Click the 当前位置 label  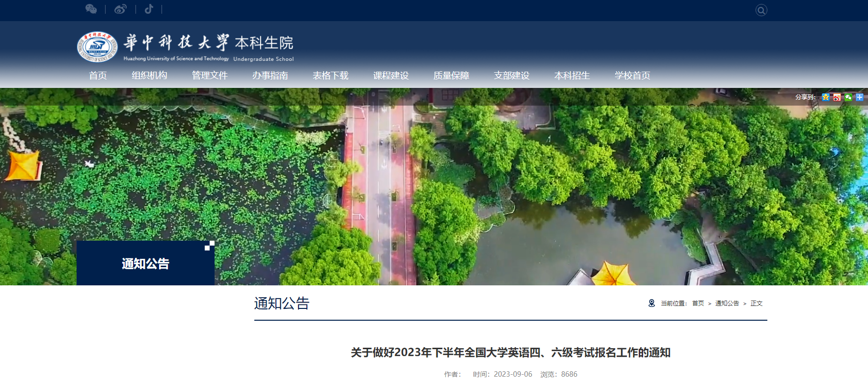pyautogui.click(x=674, y=304)
